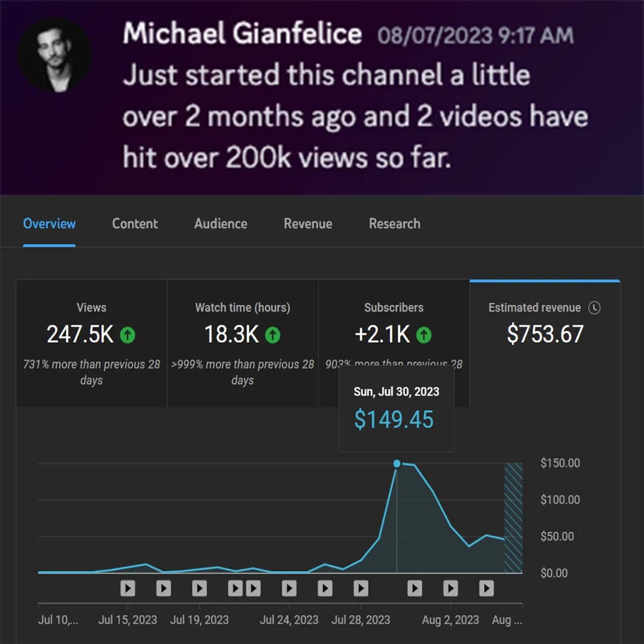Image resolution: width=644 pixels, height=644 pixels.
Task: Select the video marker between Jul 24 and Jul 28
Action: 325,588
